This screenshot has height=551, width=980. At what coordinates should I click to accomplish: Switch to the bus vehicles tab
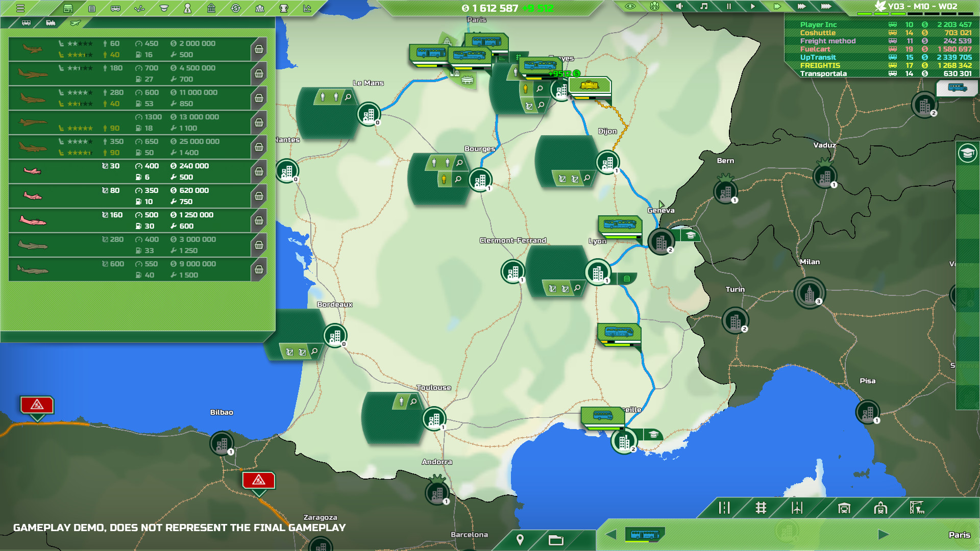(x=27, y=22)
